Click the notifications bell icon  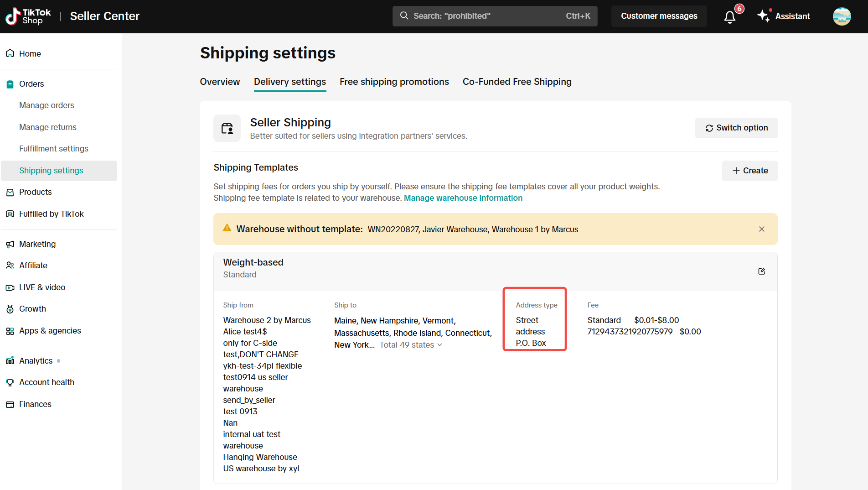pos(730,17)
